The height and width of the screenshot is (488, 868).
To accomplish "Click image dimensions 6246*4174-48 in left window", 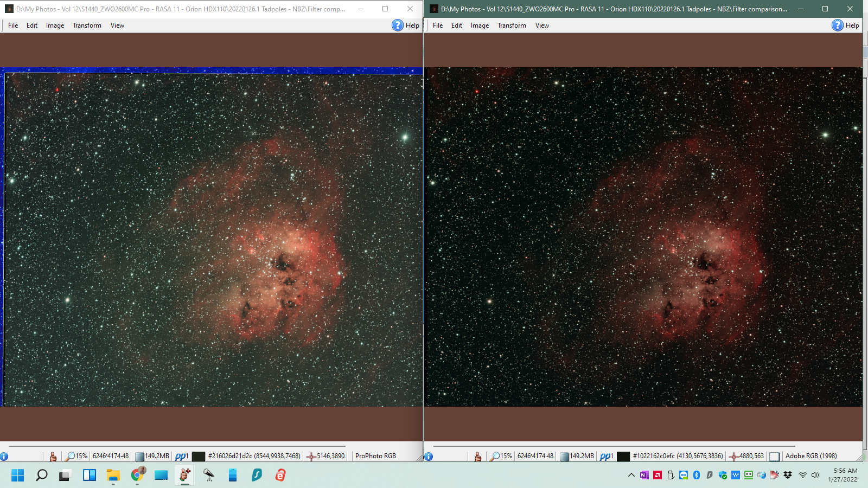I will point(111,456).
